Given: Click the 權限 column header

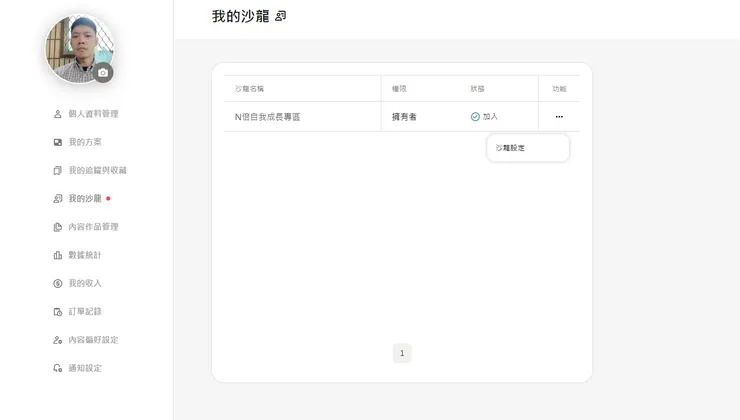Looking at the screenshot, I should coord(399,89).
